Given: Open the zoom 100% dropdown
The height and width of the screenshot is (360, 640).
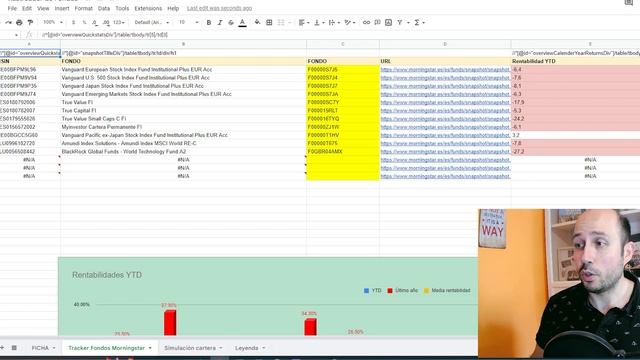Looking at the screenshot, I should pos(53,22).
